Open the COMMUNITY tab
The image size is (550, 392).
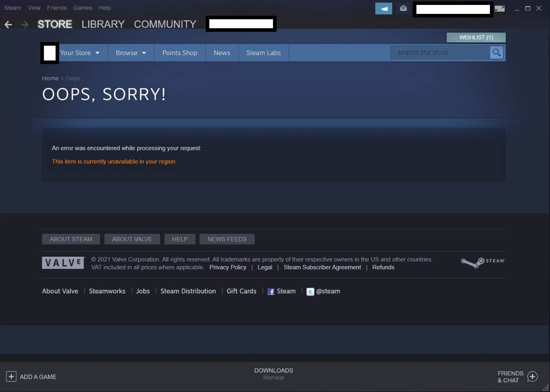coord(165,24)
